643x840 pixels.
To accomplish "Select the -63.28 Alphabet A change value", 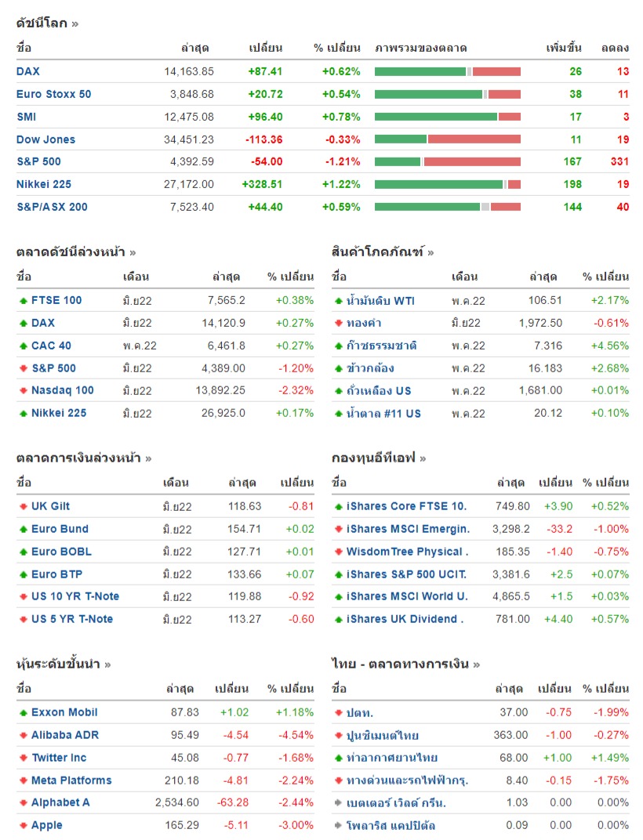I will coord(233,802).
